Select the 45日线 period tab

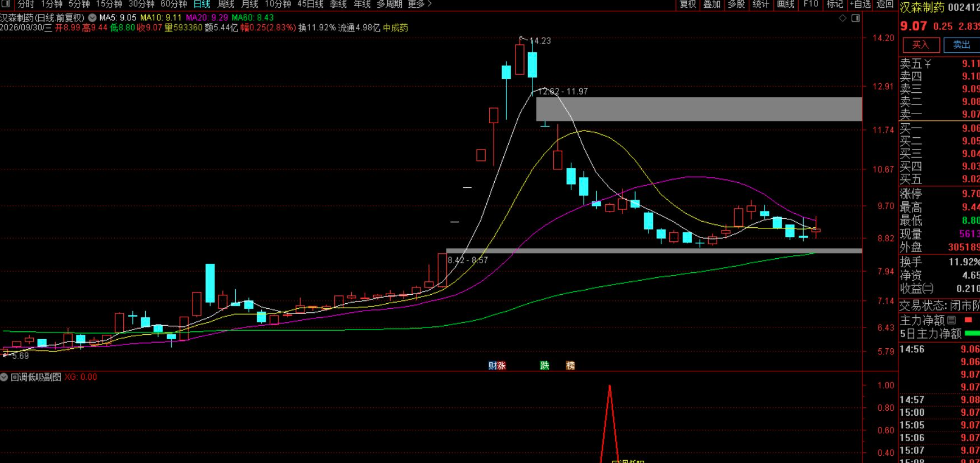(x=310, y=4)
